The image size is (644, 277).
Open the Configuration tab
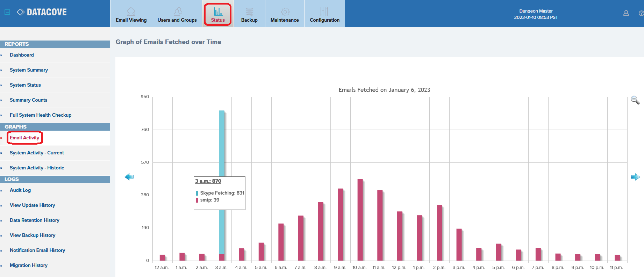(324, 14)
